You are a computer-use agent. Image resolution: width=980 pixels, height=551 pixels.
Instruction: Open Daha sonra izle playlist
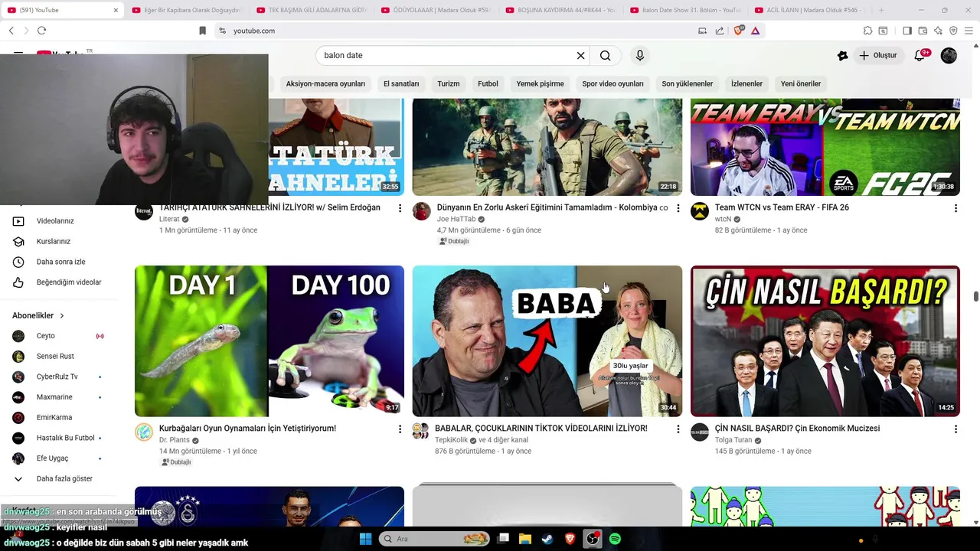61,262
